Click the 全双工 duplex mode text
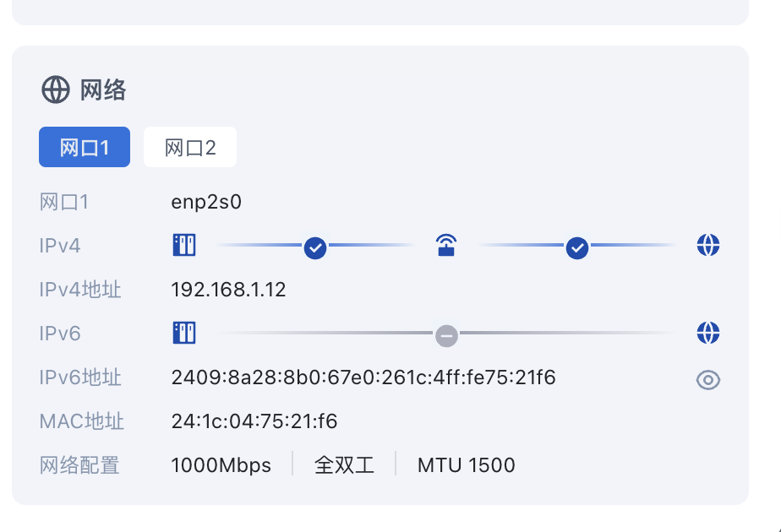Viewport: 781px width, 532px height. point(344,465)
